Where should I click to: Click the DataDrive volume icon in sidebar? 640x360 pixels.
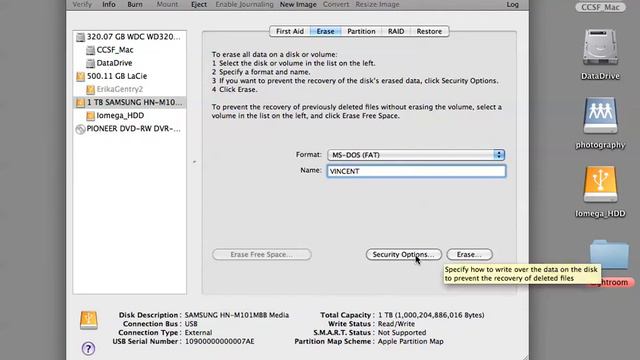click(90, 63)
